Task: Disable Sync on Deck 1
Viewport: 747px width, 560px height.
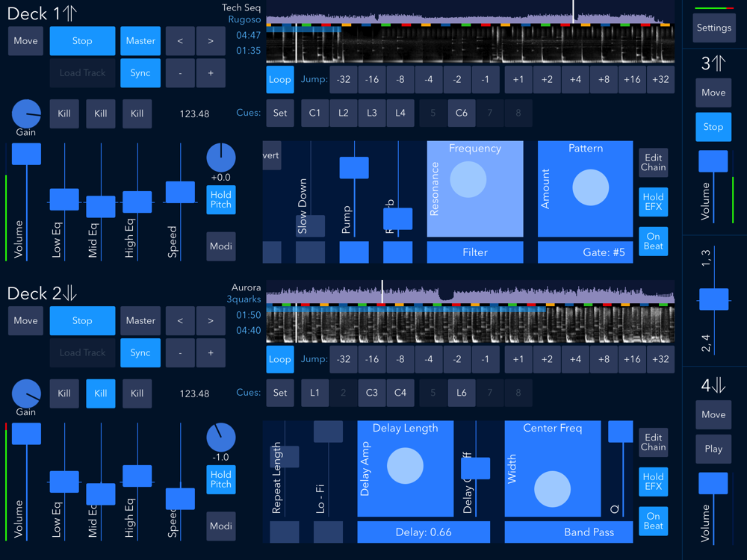Action: click(x=140, y=73)
